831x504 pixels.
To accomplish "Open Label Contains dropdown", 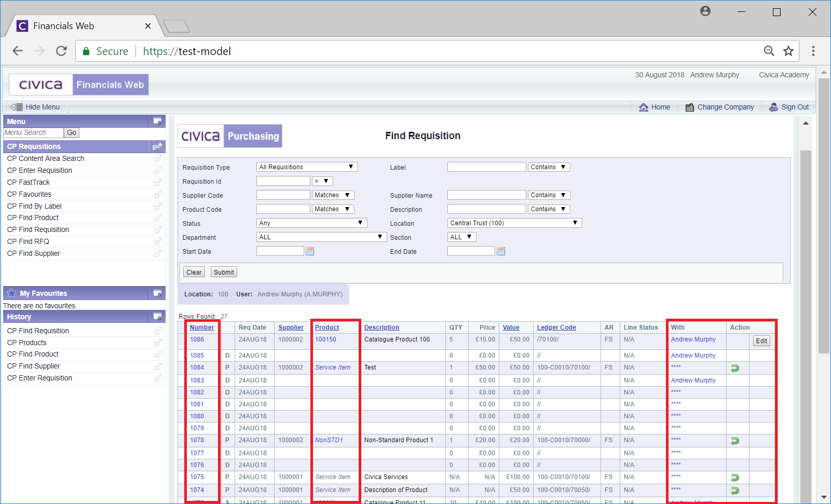I will 549,167.
